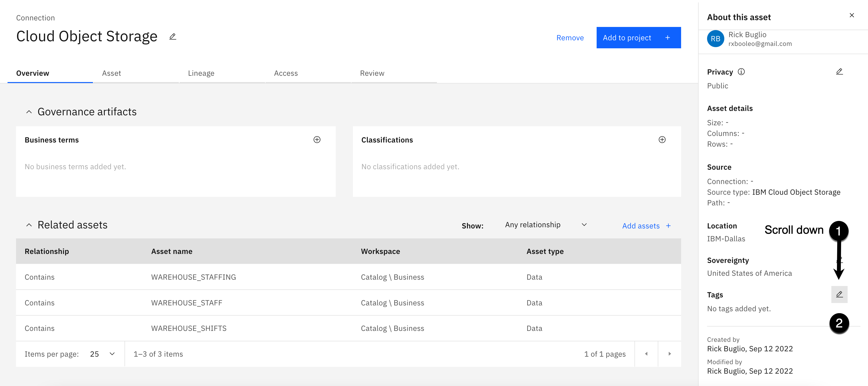Edit the Privacy setting pencil icon
This screenshot has height=386, width=868.
point(839,71)
